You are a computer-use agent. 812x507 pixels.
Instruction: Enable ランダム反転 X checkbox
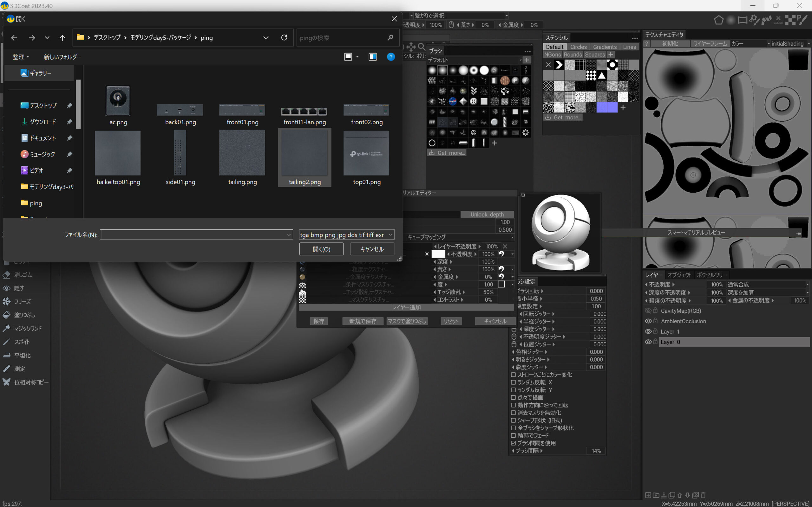(x=513, y=382)
